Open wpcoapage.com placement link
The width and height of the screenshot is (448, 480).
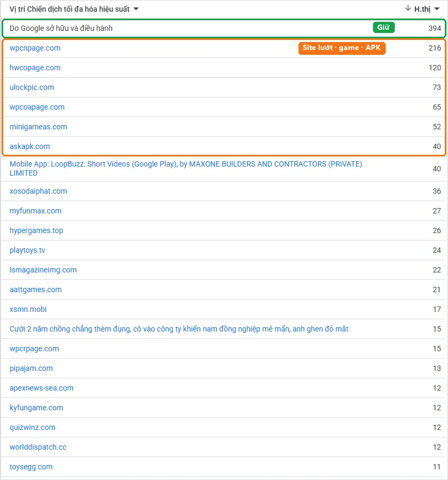tap(37, 107)
